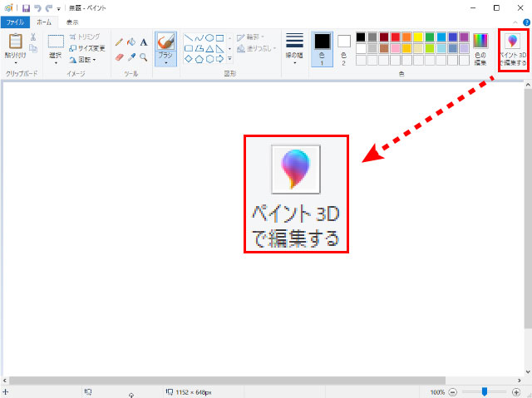Pick the orange color swatch

click(406, 37)
